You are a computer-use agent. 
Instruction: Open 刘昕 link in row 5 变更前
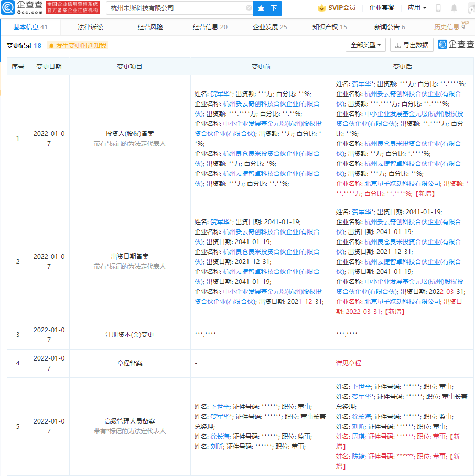click(x=217, y=447)
